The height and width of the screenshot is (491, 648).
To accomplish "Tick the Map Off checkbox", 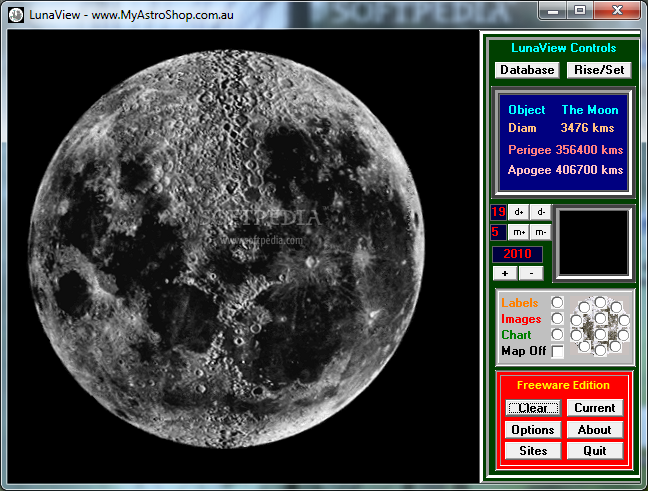I will [x=557, y=351].
